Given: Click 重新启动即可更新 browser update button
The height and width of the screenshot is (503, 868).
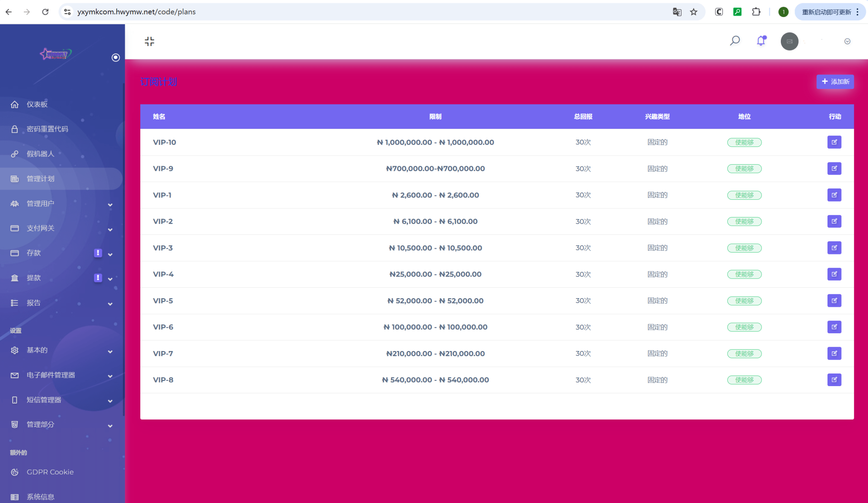Looking at the screenshot, I should click(826, 12).
